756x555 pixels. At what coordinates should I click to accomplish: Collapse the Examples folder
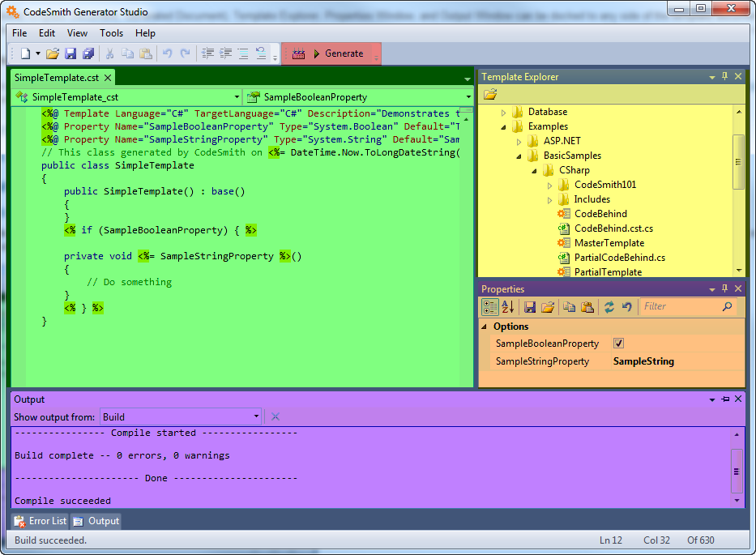click(503, 127)
